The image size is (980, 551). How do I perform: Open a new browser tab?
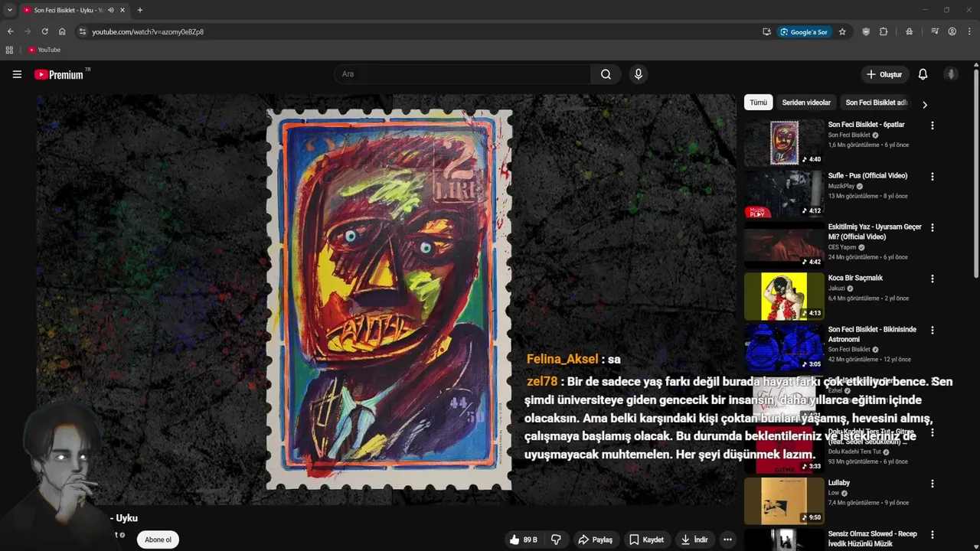pyautogui.click(x=139, y=10)
